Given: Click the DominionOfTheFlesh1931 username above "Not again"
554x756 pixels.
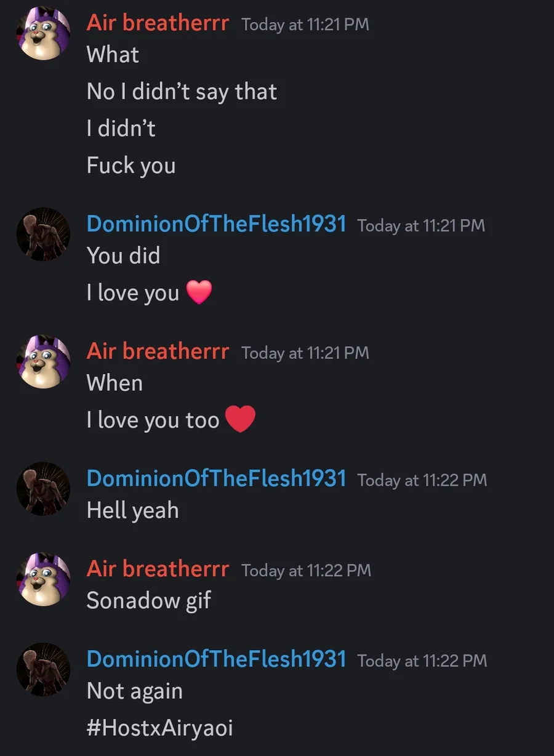Looking at the screenshot, I should tap(217, 659).
